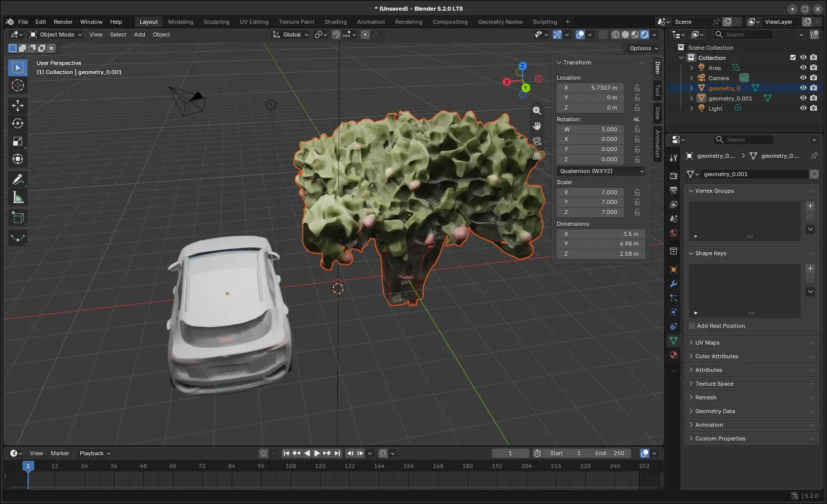Toggle camera view icon in viewport
This screenshot has width=827, height=504.
click(536, 141)
